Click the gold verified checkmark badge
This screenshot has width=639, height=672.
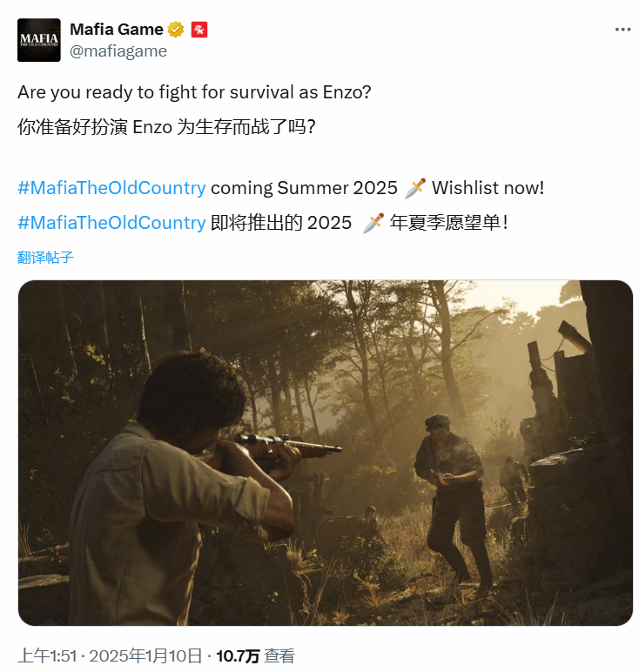click(x=175, y=30)
